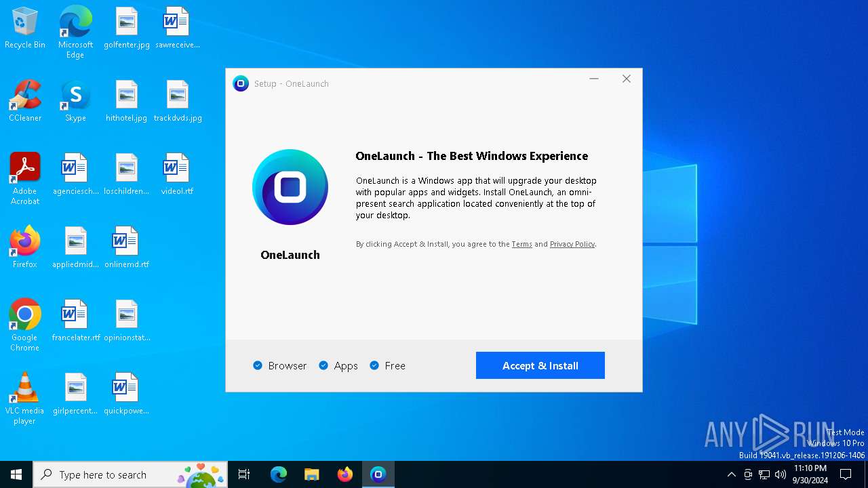Image resolution: width=868 pixels, height=488 pixels.
Task: Open Firefox from the taskbar
Action: click(x=345, y=474)
